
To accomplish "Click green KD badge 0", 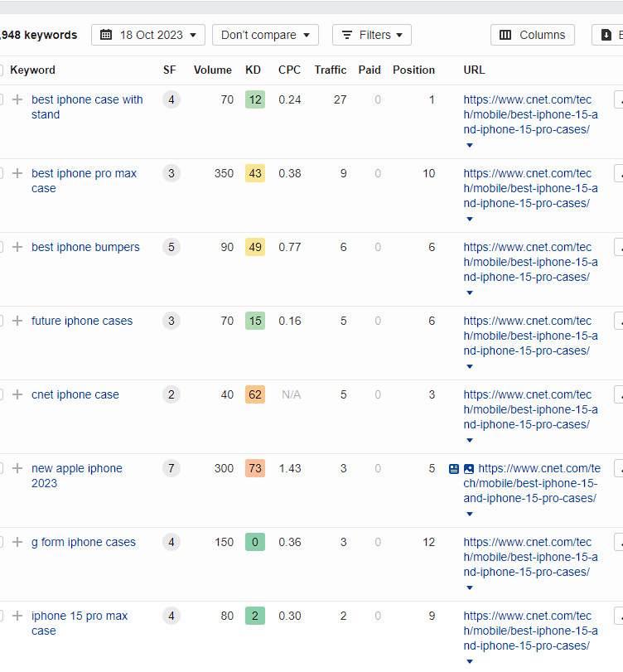I will (x=255, y=542).
